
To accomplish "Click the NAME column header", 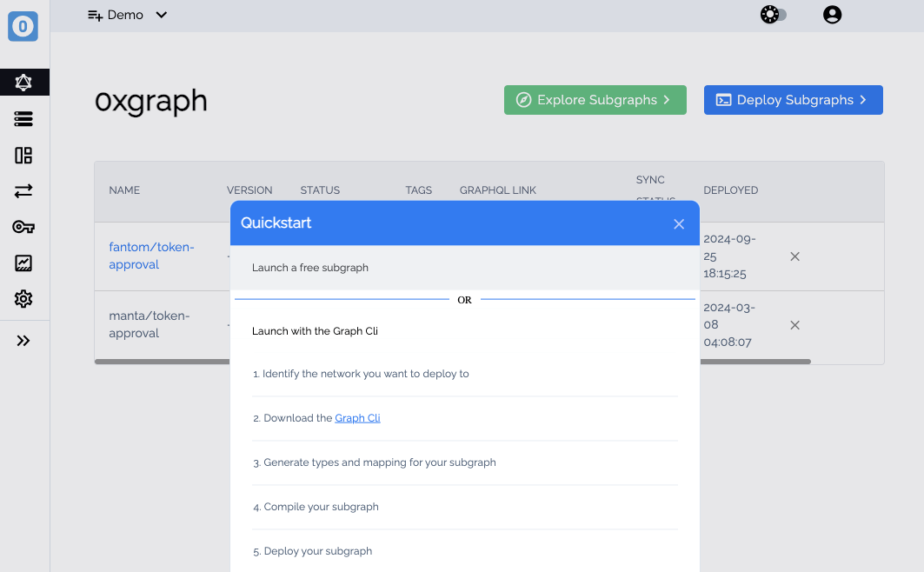I will click(124, 190).
